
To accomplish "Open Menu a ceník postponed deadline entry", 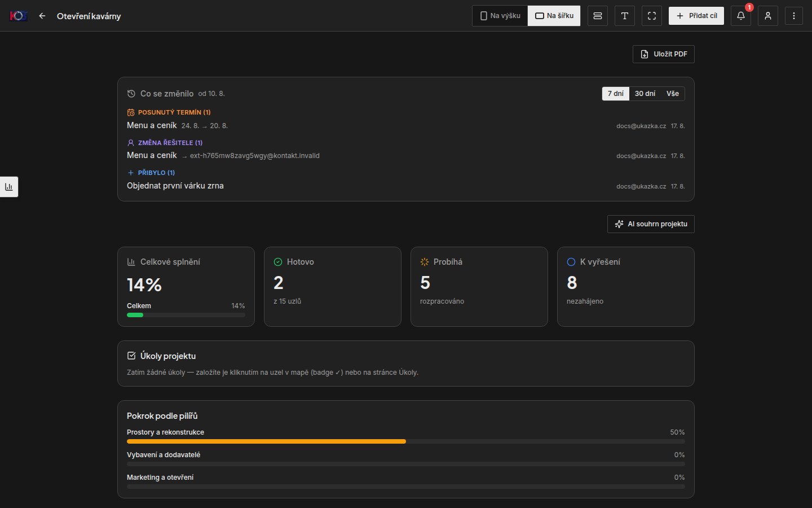I will point(406,126).
